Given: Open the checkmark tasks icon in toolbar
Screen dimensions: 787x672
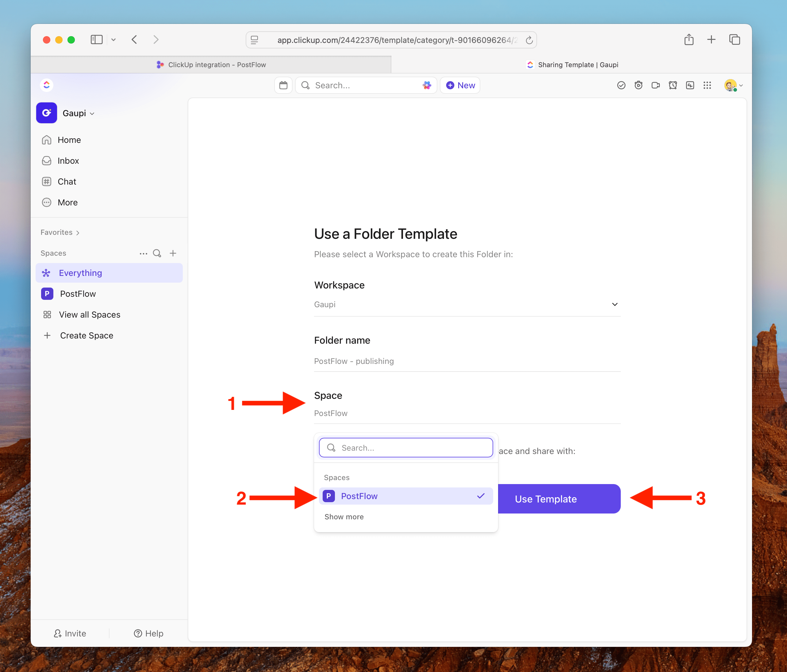Looking at the screenshot, I should point(621,85).
